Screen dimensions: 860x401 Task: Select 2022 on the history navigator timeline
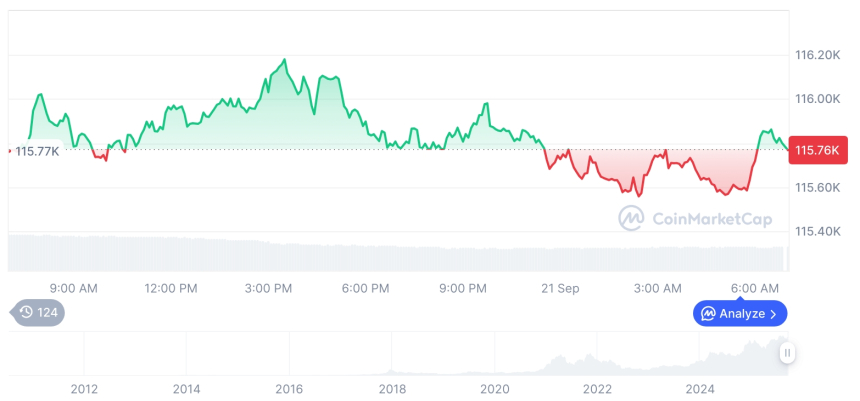coord(597,388)
